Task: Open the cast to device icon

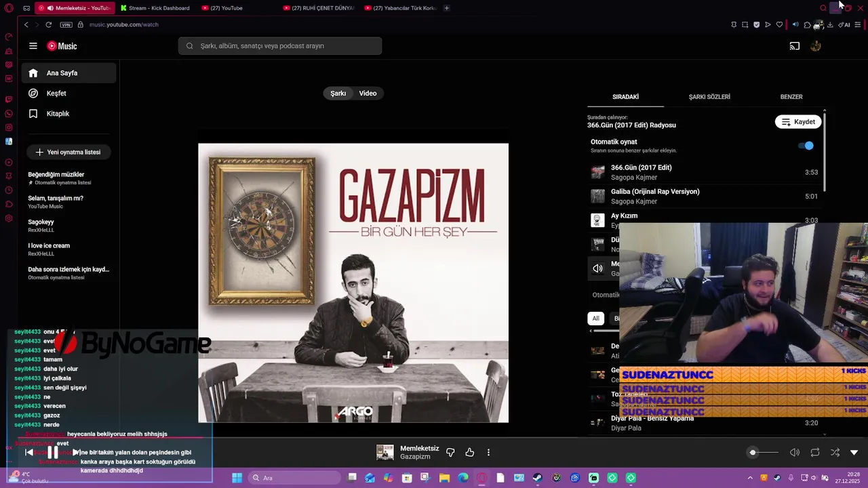Action: (x=794, y=46)
